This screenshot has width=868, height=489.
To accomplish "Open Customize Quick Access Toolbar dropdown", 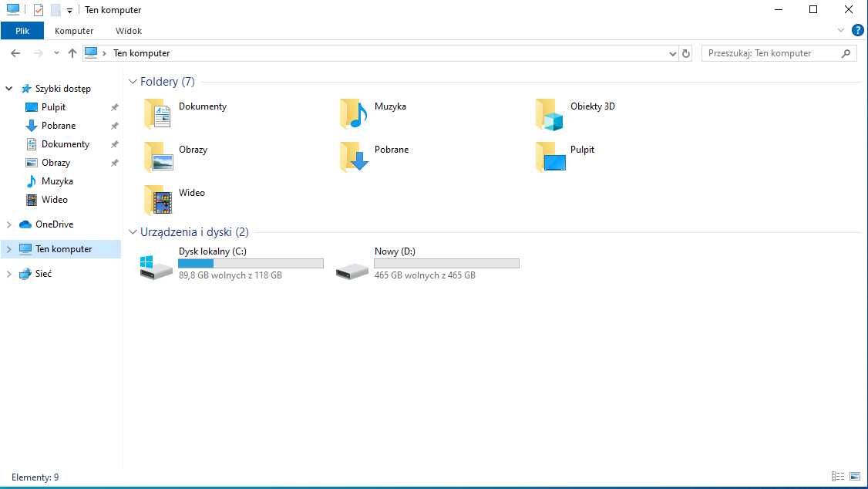I will coord(69,11).
